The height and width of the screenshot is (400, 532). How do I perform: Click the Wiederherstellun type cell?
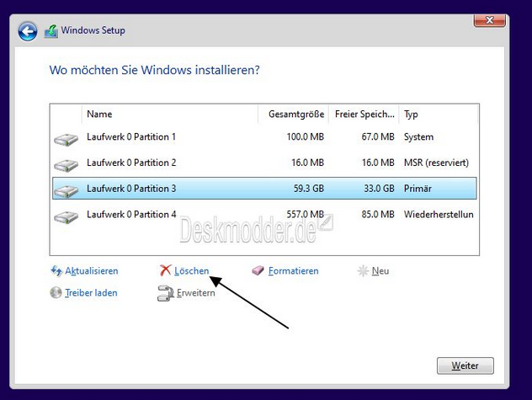coord(439,214)
